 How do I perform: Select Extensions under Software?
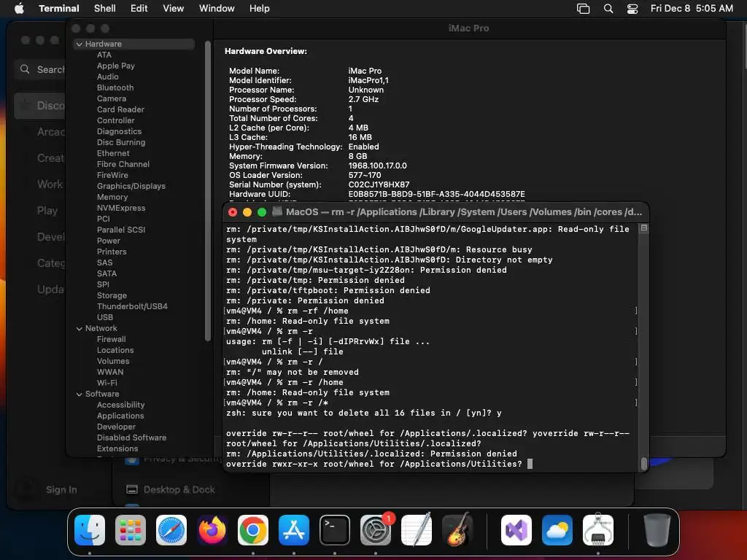pyautogui.click(x=117, y=448)
